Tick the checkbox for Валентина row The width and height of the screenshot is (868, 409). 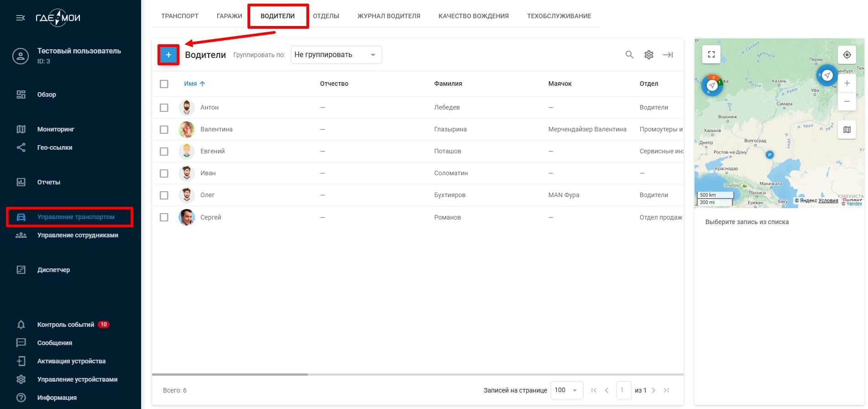point(164,130)
